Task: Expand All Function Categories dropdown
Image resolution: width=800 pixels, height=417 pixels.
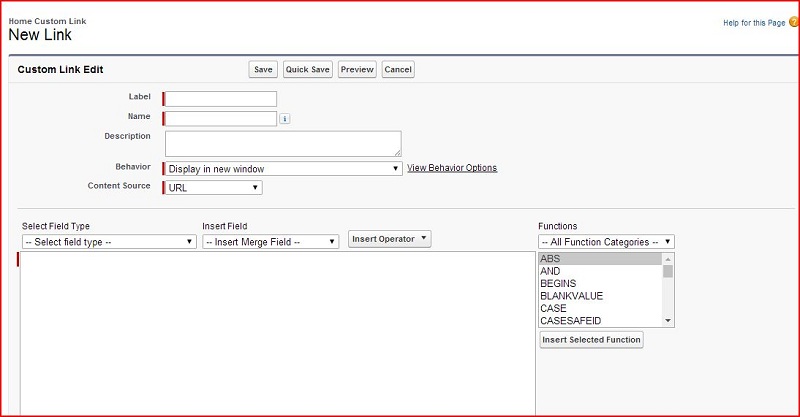Action: coord(607,242)
